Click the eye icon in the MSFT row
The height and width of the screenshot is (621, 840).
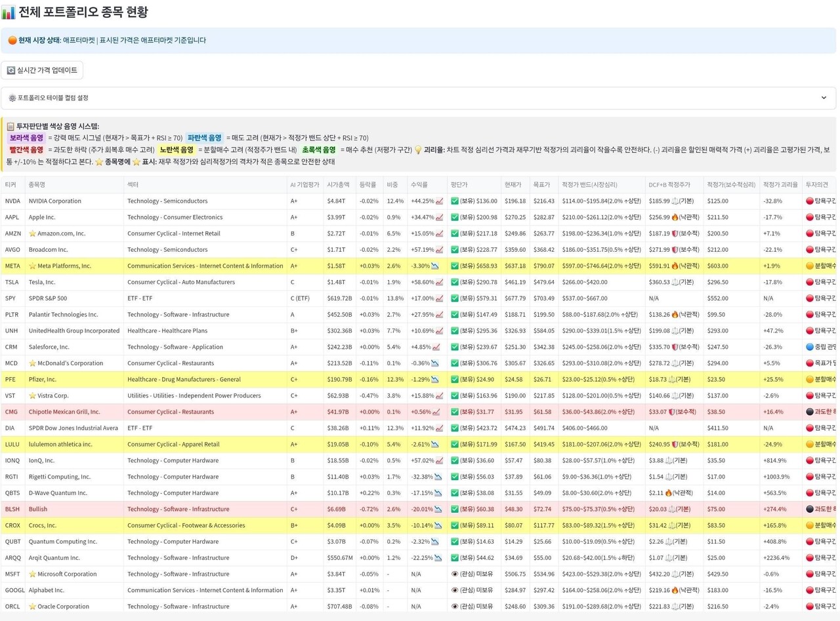click(454, 574)
